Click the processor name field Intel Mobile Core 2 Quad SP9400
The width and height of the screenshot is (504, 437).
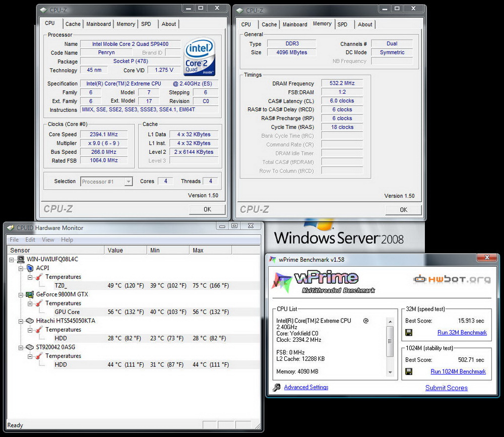pos(130,44)
